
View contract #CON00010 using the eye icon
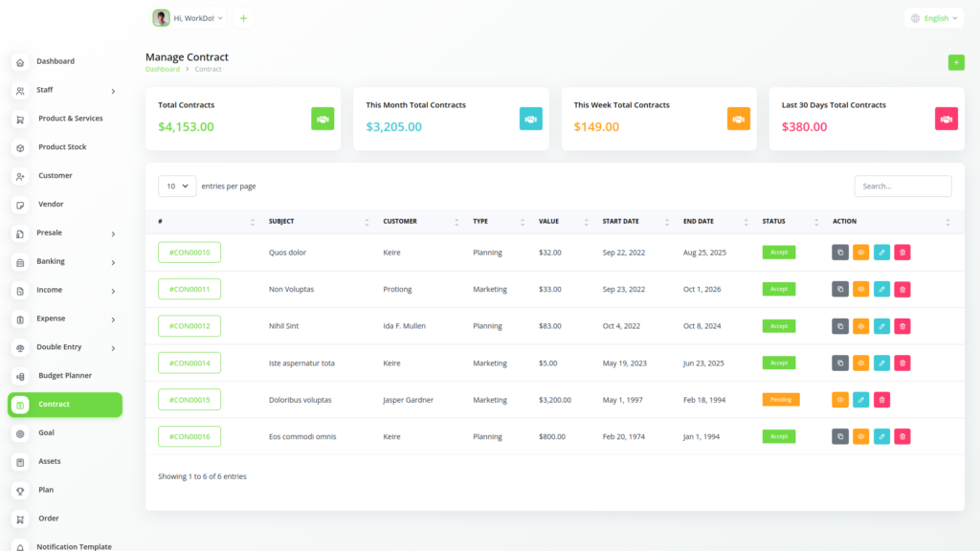pos(860,253)
